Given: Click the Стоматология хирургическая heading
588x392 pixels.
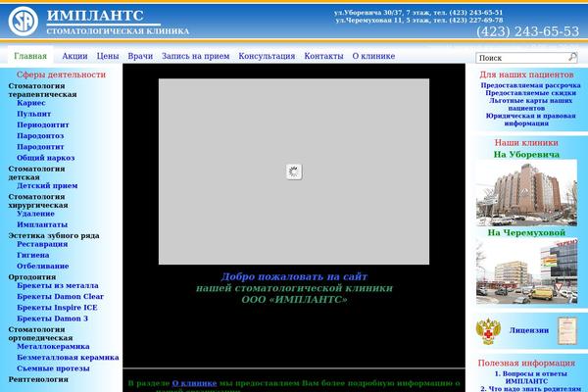Looking at the screenshot, I should point(38,201).
